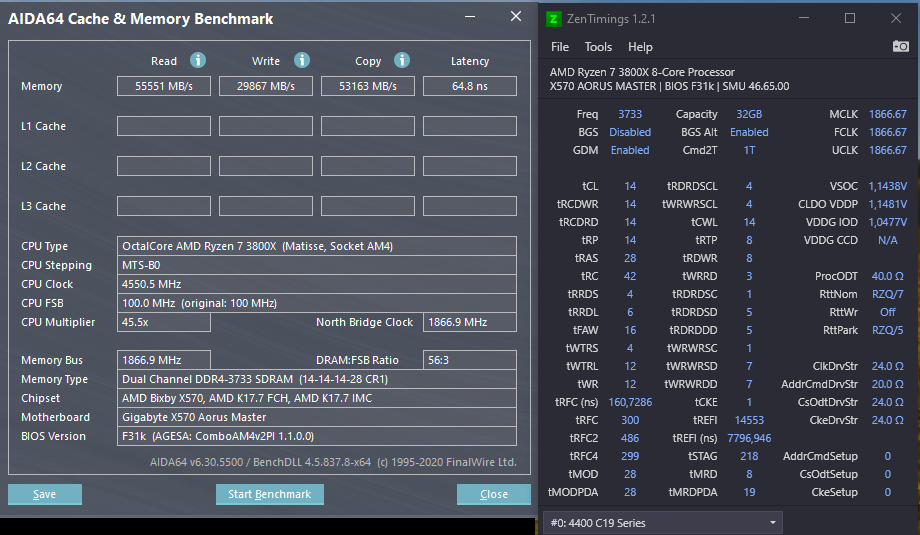Click the empty L1 Cache Read field
The image size is (920, 535).
point(164,126)
